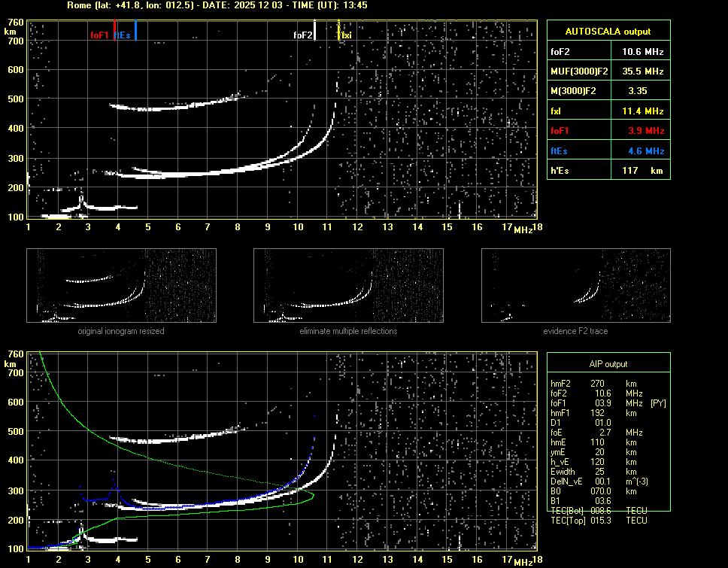Click the M(3000)F2 row label
This screenshot has height=568, width=728.
click(x=573, y=91)
